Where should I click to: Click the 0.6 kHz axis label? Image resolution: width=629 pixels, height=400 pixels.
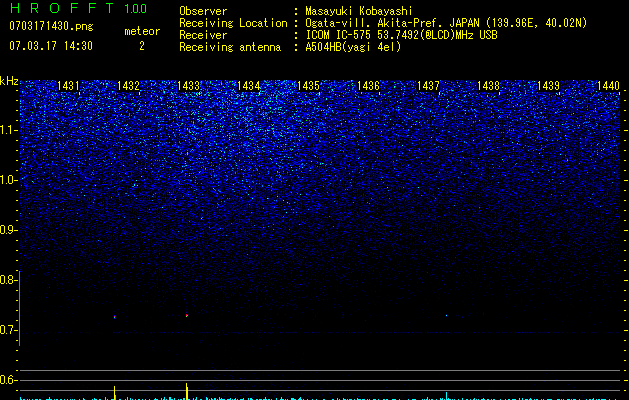point(9,380)
